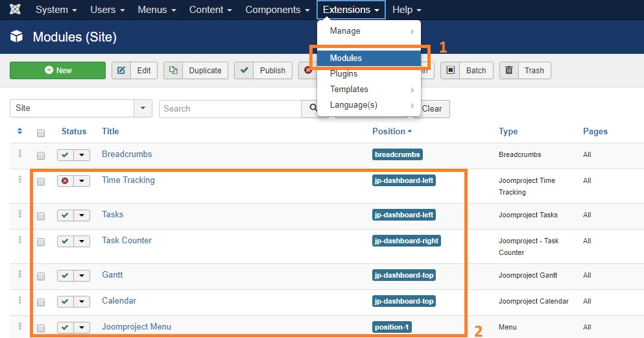Click the Modules cube icon in header
This screenshot has width=644, height=338.
point(16,36)
